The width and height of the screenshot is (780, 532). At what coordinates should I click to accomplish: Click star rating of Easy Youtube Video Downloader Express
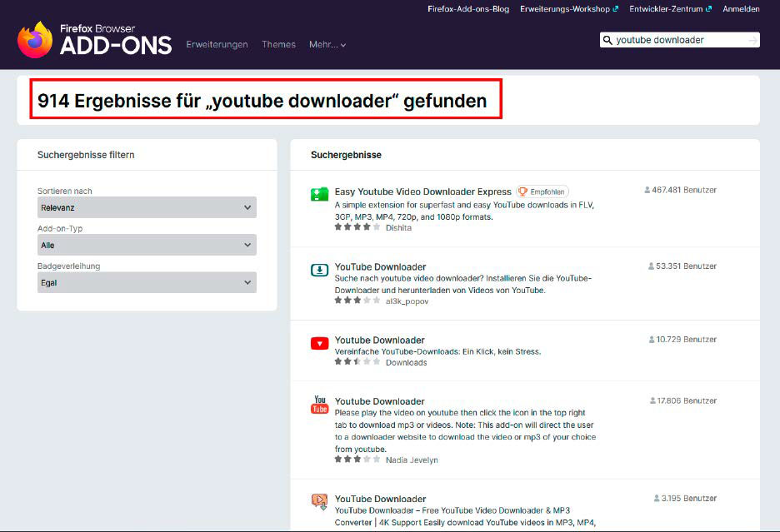[x=357, y=227]
